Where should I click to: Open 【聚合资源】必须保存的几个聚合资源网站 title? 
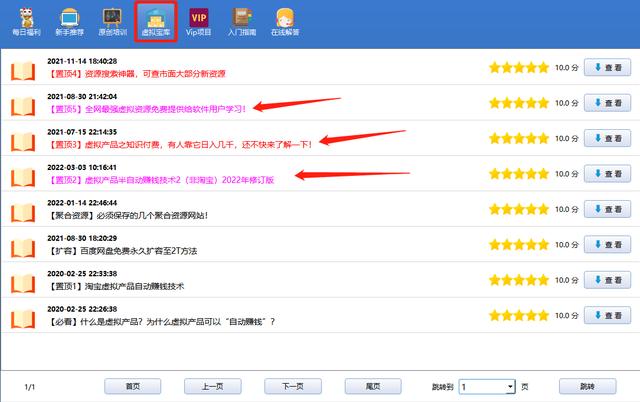click(128, 215)
